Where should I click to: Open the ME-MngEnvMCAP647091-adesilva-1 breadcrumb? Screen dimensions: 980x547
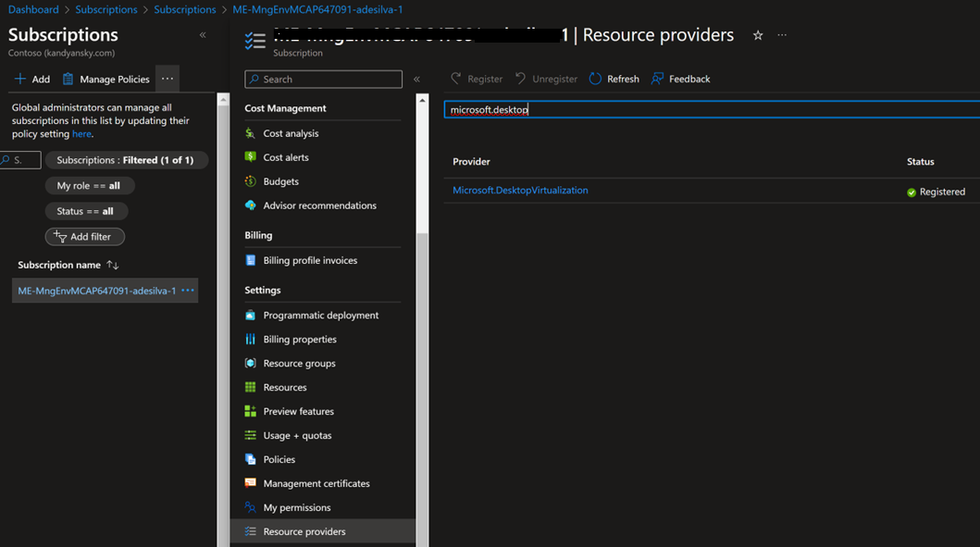[317, 9]
